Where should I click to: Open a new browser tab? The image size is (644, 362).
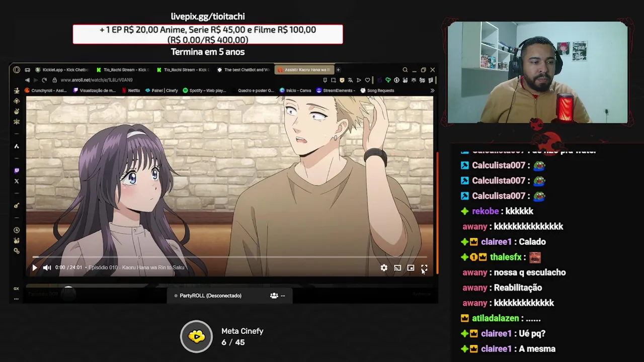[339, 70]
